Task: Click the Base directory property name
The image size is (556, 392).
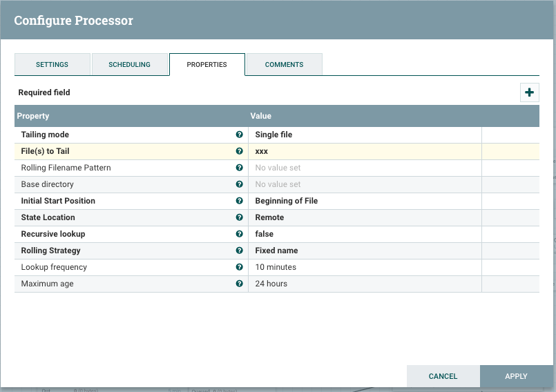Action: 47,184
